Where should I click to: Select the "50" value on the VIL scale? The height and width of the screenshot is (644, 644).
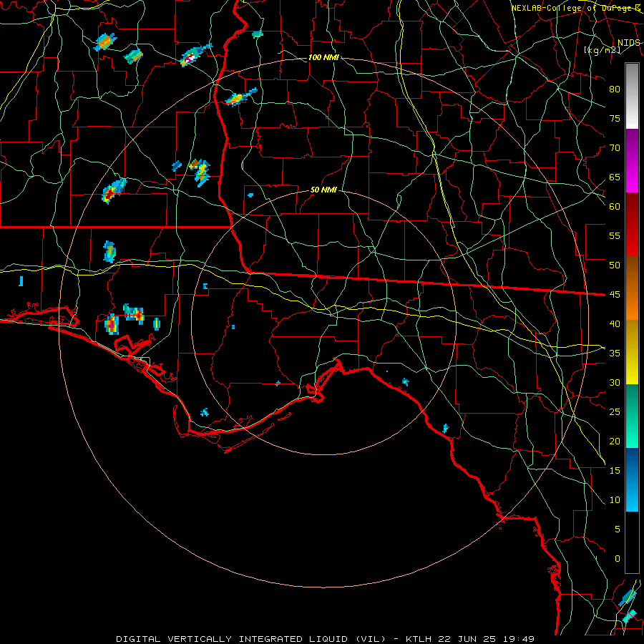pos(615,265)
